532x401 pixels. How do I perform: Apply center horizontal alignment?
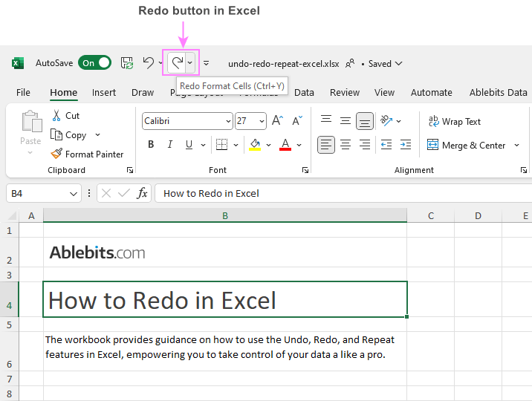pos(346,145)
